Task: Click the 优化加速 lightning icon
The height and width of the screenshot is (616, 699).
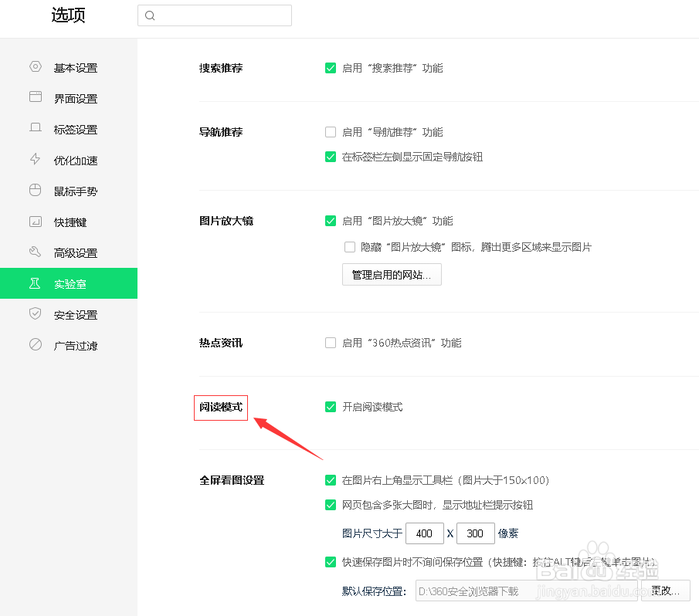Action: coord(35,160)
